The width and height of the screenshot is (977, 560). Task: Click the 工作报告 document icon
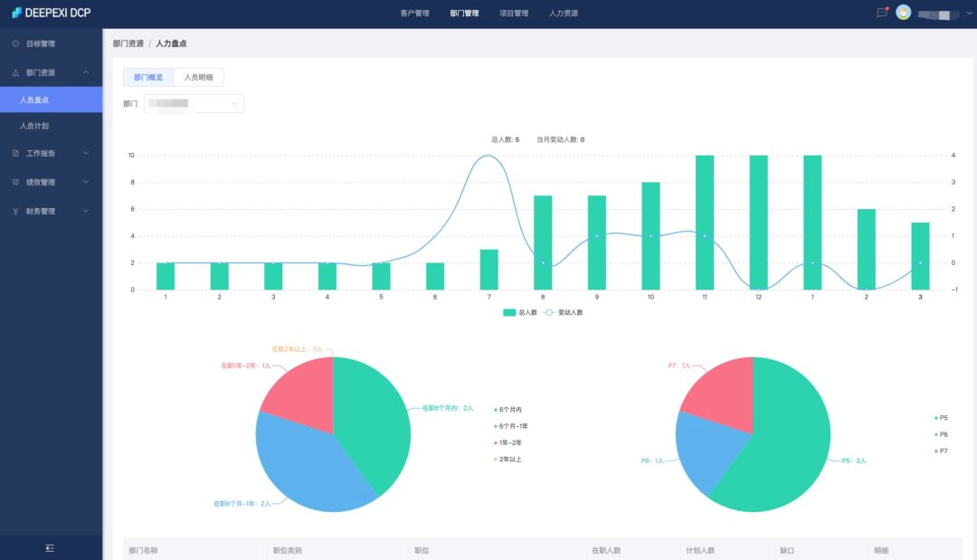(15, 153)
